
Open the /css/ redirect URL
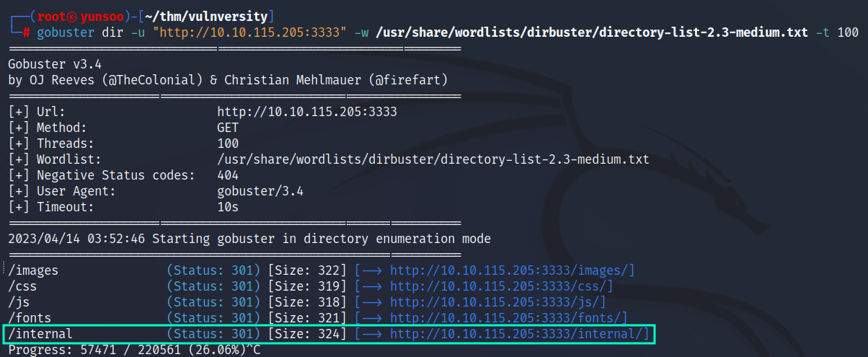[498, 286]
